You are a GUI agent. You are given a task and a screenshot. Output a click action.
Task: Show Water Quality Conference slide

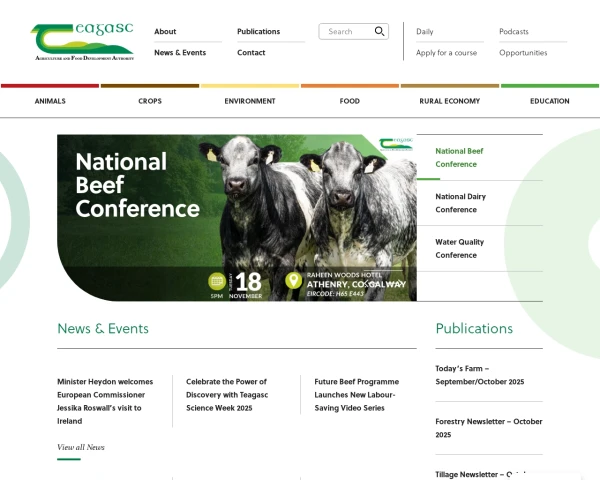click(x=459, y=248)
